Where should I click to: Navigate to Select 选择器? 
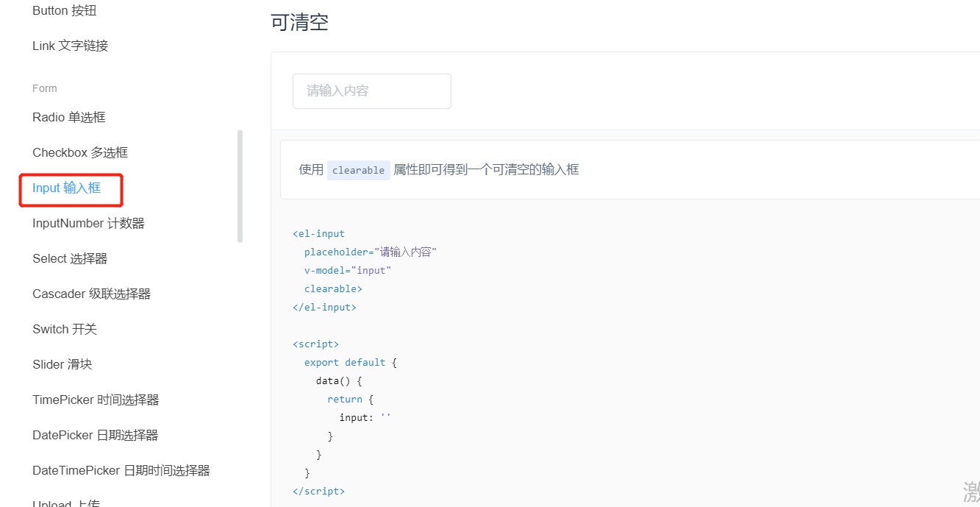(x=70, y=258)
